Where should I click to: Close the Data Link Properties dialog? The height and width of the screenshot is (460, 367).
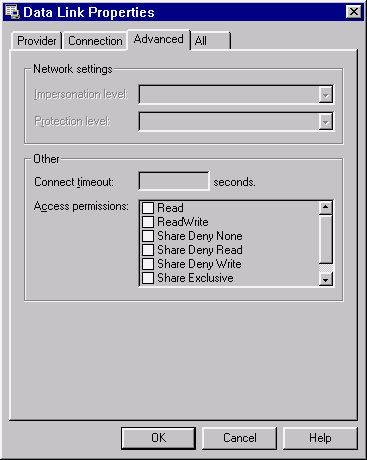click(354, 12)
